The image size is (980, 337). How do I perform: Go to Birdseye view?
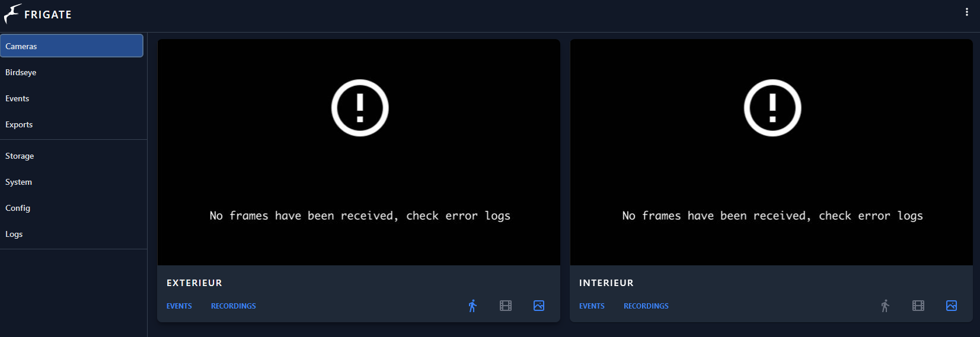(x=21, y=72)
